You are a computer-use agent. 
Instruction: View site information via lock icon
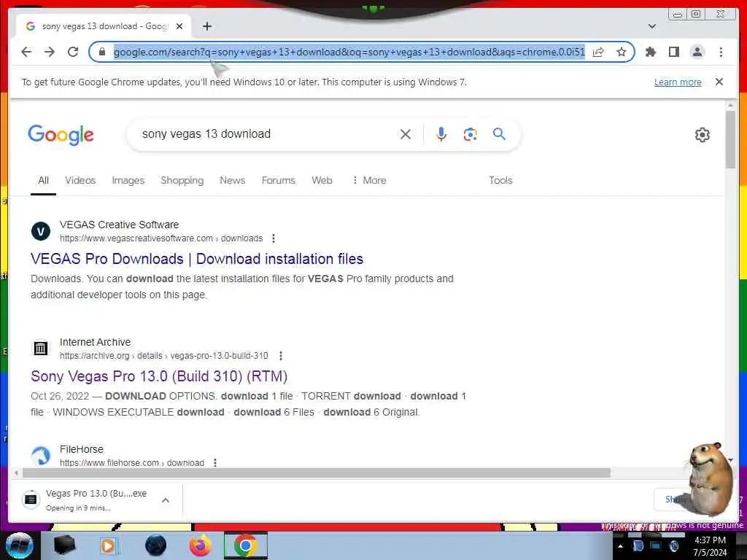pyautogui.click(x=102, y=52)
